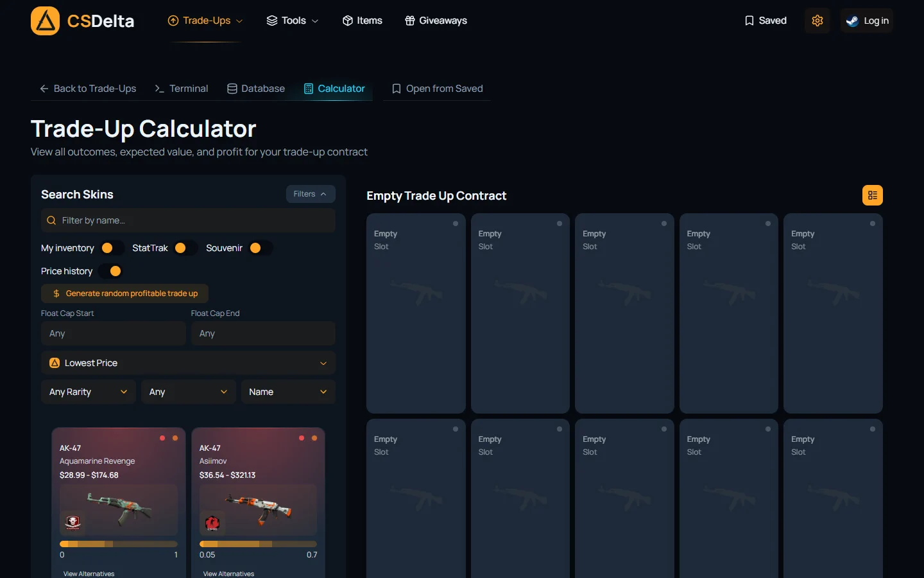The width and height of the screenshot is (924, 578).
Task: Expand the Trade-Ups menu
Action: coord(205,21)
